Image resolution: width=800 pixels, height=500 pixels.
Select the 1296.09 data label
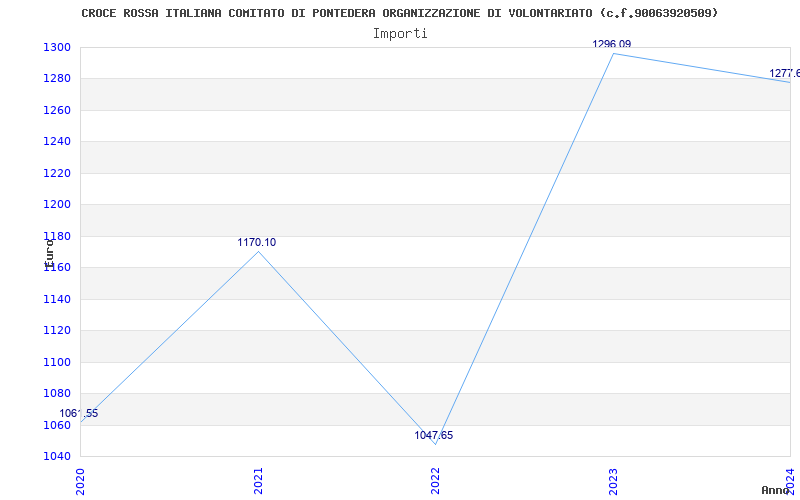coord(611,44)
